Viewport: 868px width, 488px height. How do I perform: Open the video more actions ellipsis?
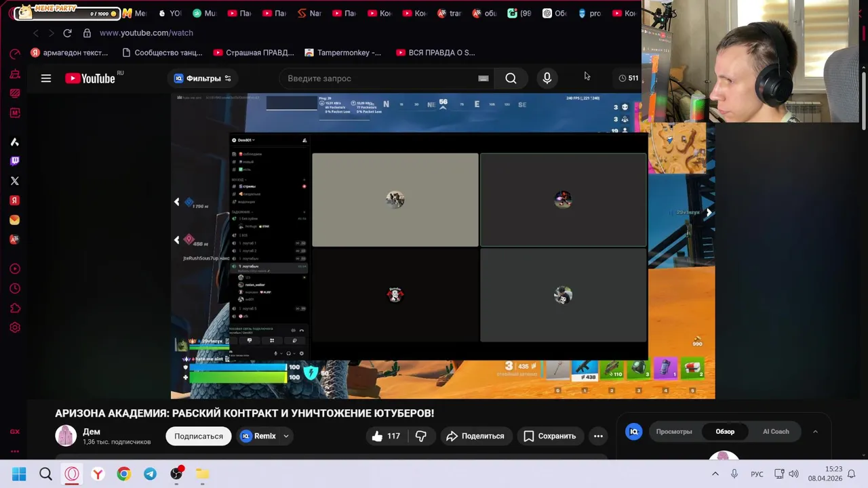pos(598,436)
